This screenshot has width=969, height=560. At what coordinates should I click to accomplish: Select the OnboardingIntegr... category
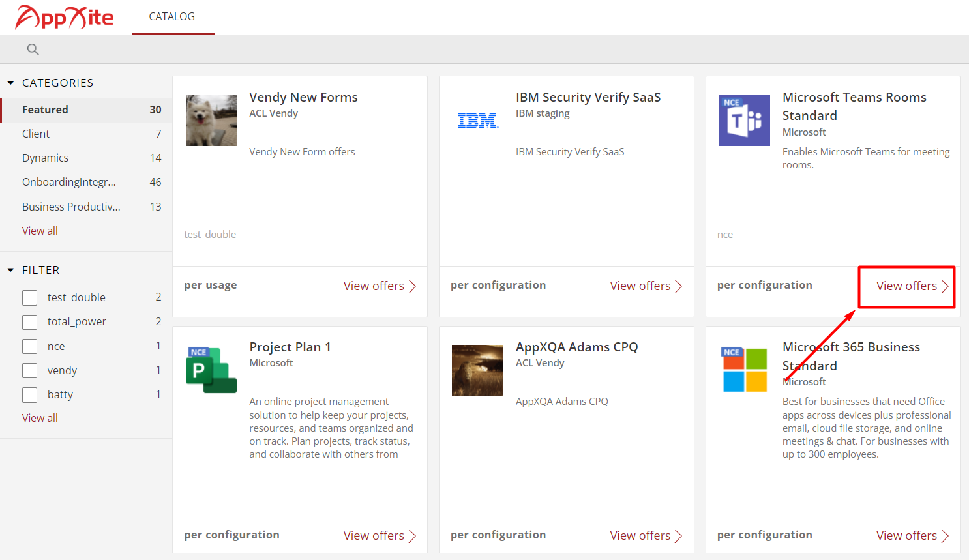click(86, 182)
